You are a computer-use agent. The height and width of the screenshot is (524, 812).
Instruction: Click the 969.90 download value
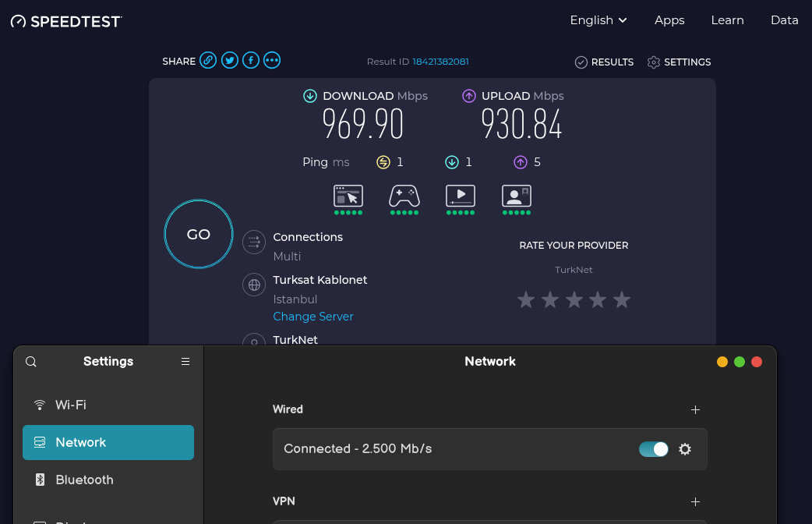click(363, 124)
